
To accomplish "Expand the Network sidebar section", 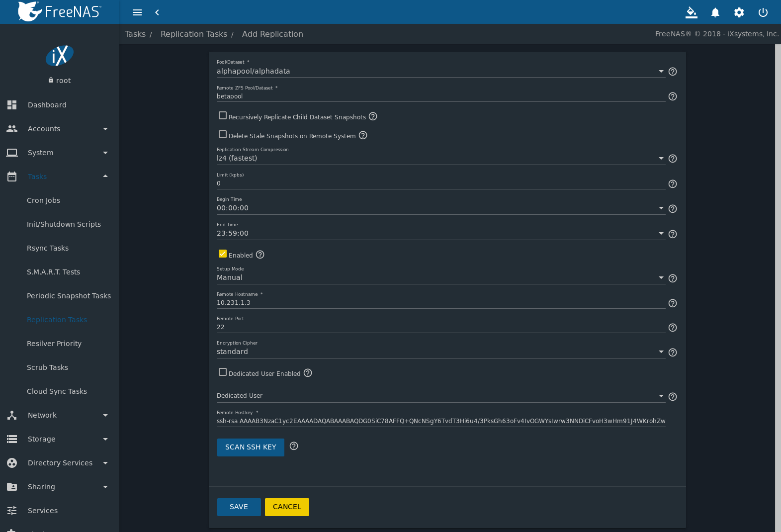I will click(x=60, y=415).
